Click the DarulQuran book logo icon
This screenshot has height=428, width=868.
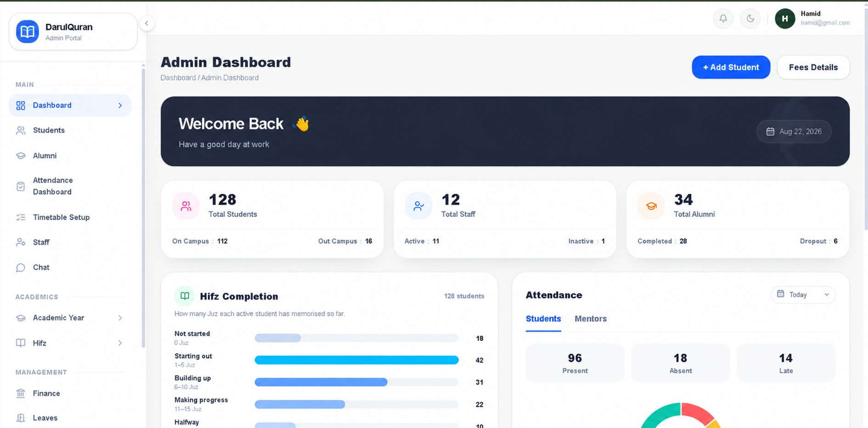[x=28, y=32]
